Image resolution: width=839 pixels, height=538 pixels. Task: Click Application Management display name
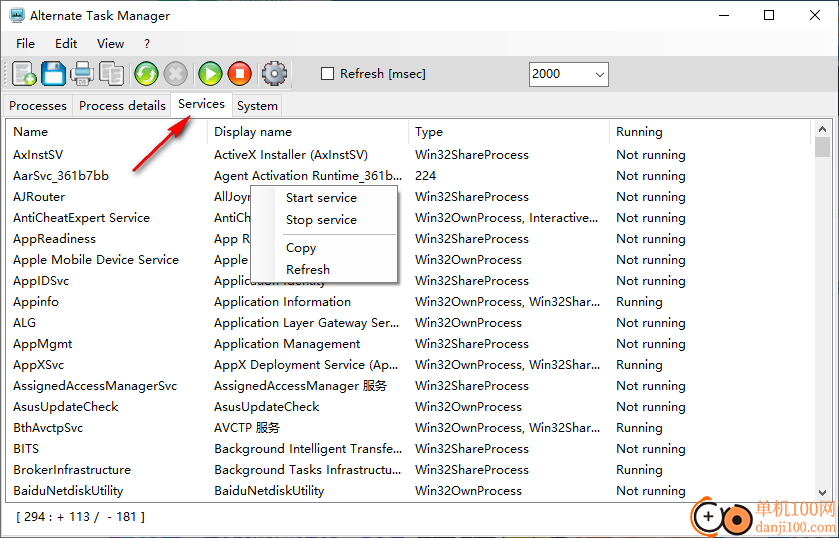[287, 344]
